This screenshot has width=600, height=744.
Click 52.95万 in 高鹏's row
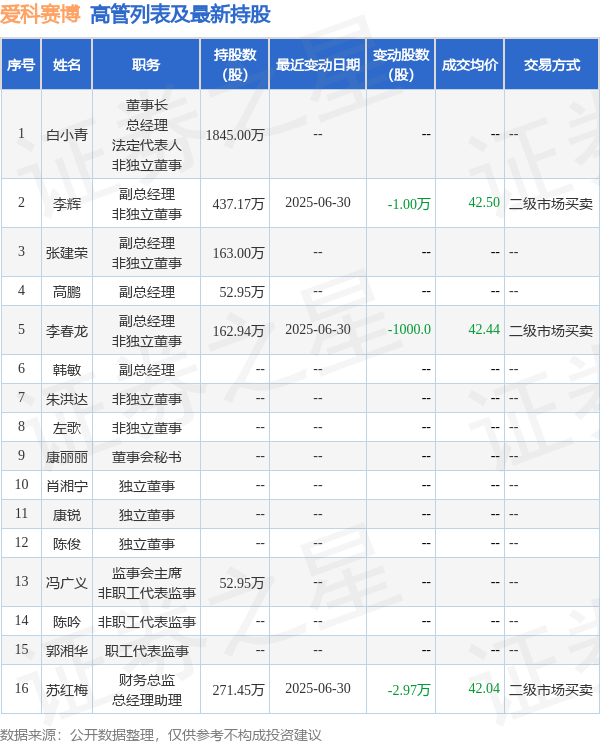241,292
